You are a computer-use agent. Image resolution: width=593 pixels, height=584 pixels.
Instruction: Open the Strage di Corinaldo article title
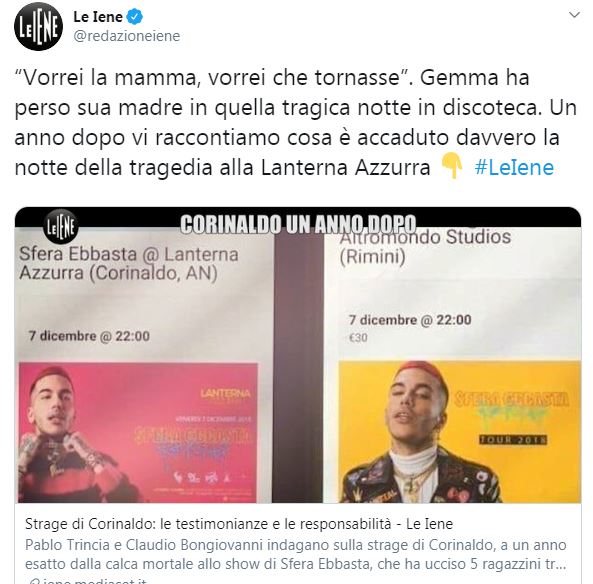[239, 524]
